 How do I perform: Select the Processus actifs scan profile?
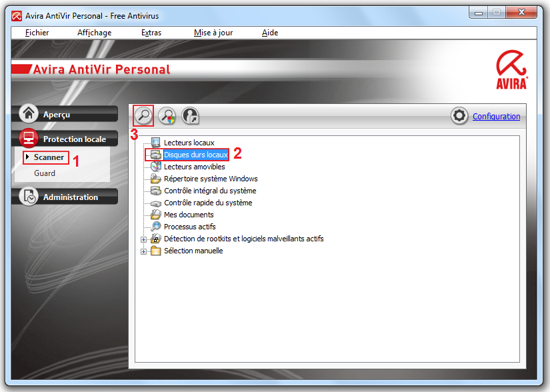click(x=191, y=227)
